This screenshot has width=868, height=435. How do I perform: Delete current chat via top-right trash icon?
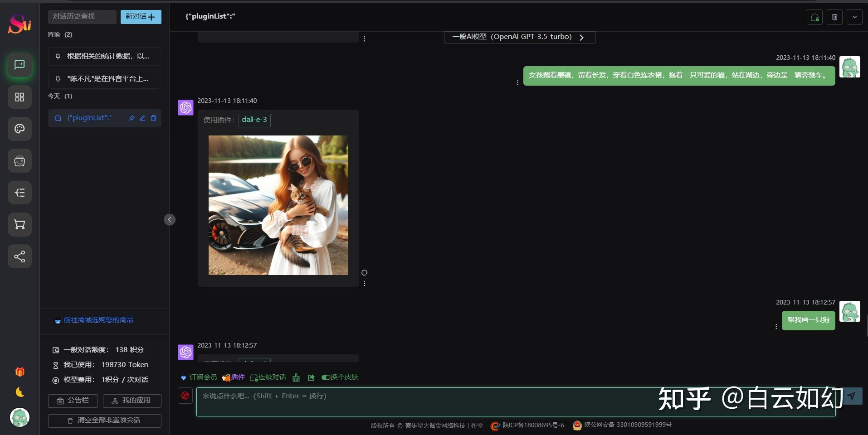pyautogui.click(x=834, y=17)
